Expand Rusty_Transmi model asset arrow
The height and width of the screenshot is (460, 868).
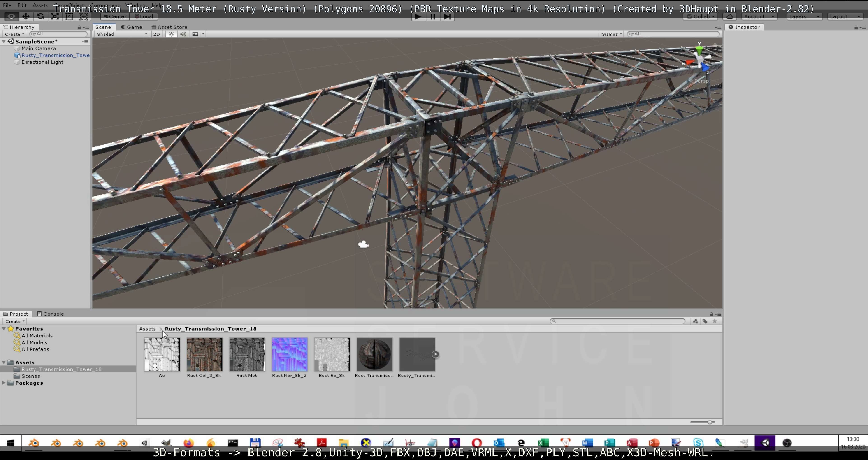pyautogui.click(x=436, y=354)
